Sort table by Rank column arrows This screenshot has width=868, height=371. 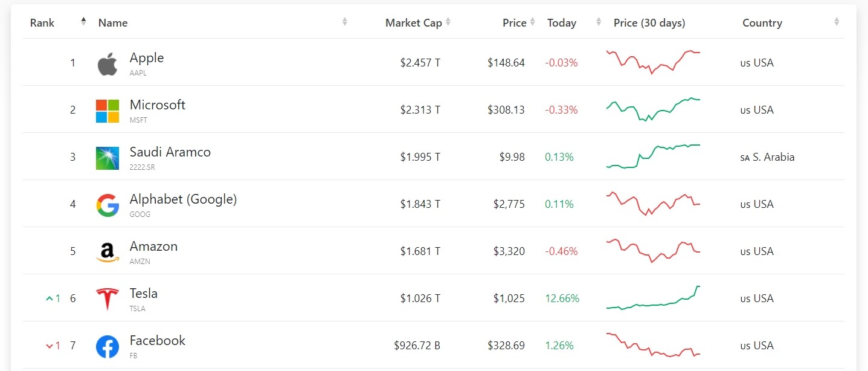(83, 22)
